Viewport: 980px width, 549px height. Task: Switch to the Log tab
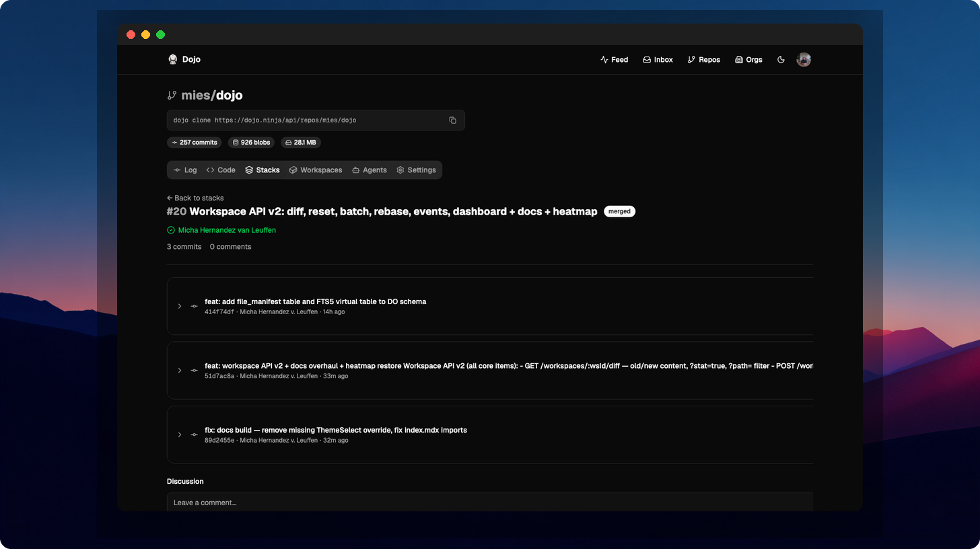point(185,170)
